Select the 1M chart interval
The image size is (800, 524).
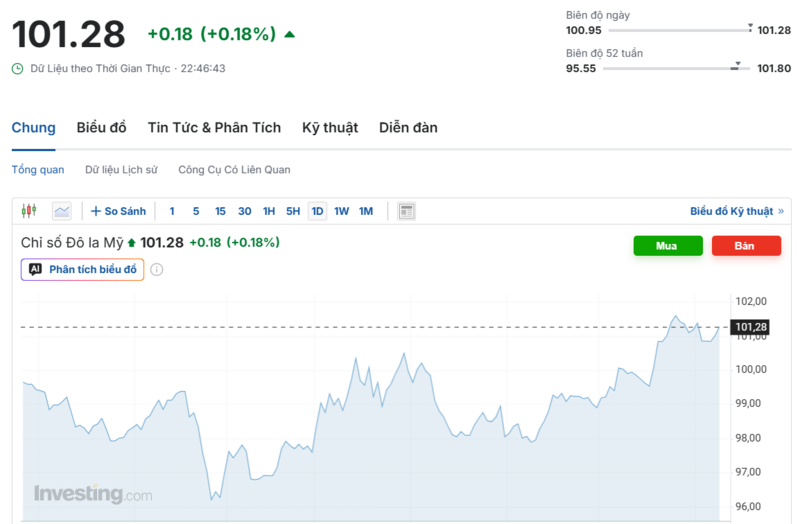(366, 211)
